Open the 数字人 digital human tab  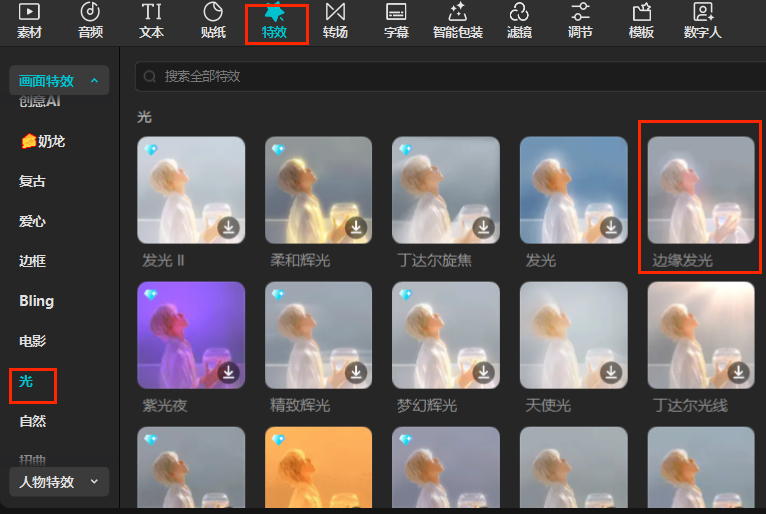point(703,20)
